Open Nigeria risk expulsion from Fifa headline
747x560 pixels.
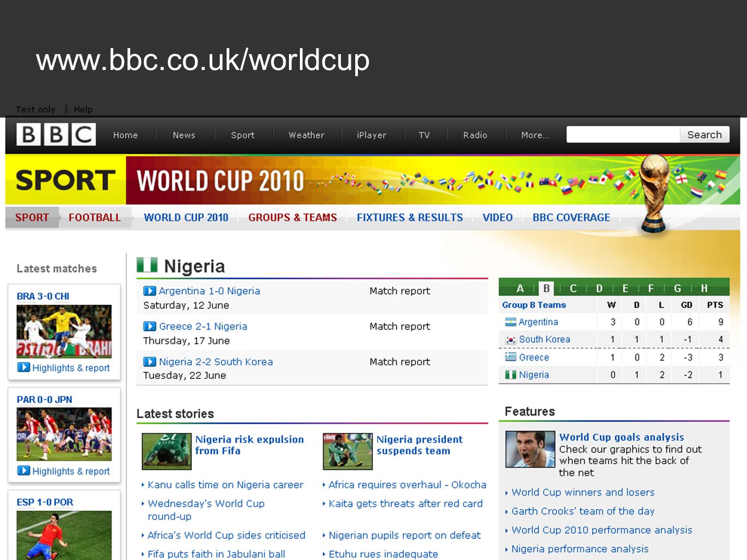coord(250,445)
